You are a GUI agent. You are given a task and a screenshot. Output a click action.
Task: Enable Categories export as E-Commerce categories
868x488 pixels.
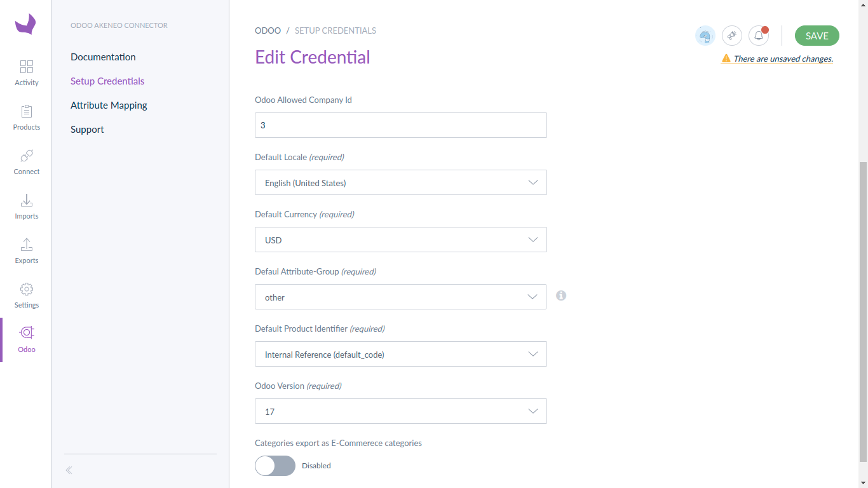(275, 465)
